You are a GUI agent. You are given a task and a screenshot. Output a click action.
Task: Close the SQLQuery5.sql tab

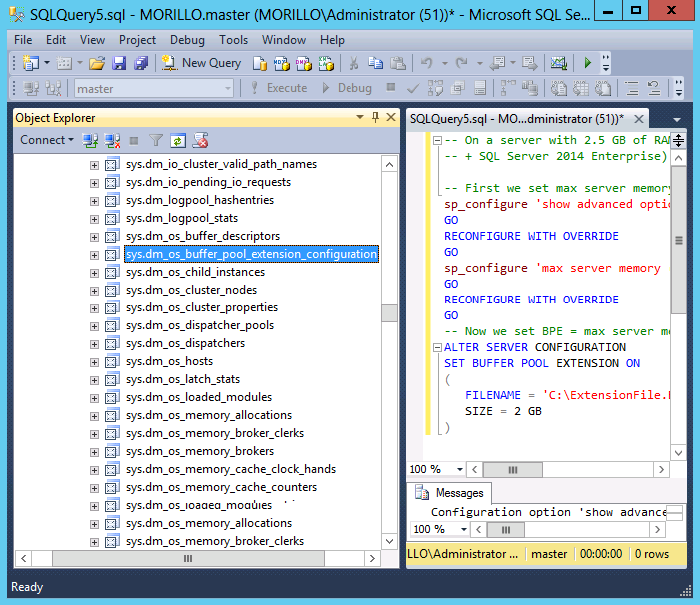(639, 119)
